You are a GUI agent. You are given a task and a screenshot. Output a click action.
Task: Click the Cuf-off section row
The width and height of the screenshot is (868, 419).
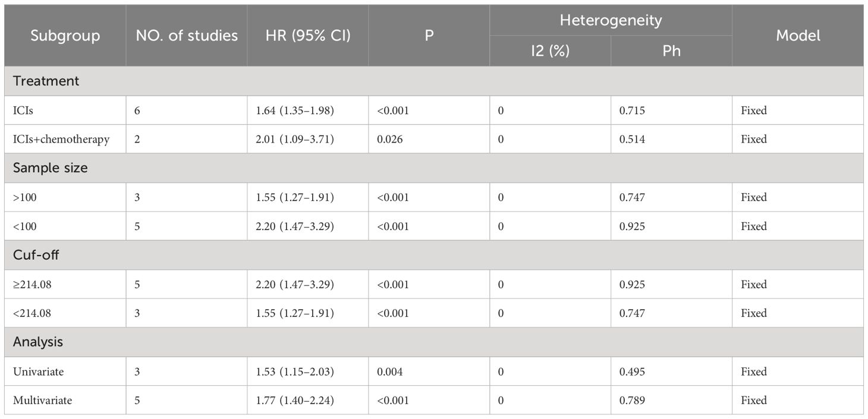[x=434, y=255]
